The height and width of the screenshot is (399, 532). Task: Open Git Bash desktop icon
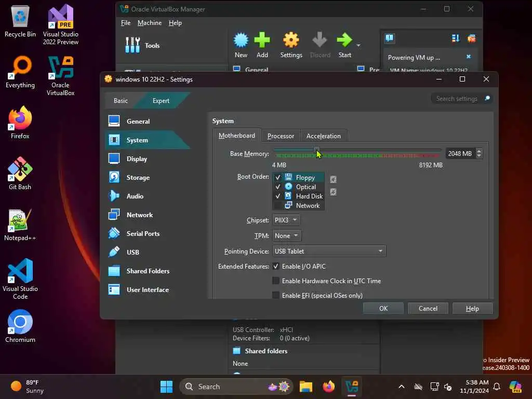(x=20, y=174)
